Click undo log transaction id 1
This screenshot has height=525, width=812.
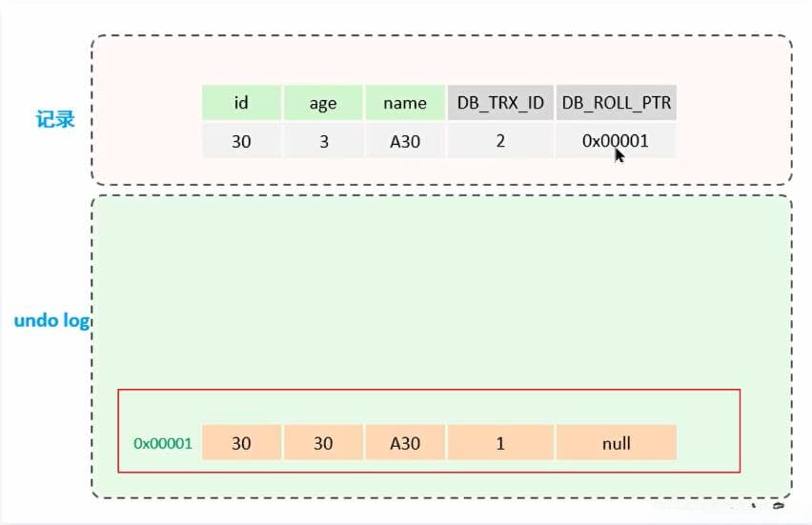[x=500, y=443]
